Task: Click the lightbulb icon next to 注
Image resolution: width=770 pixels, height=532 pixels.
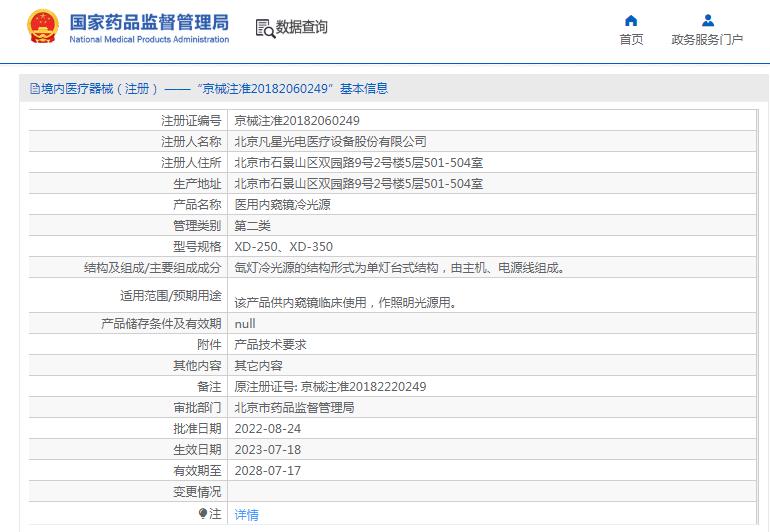Action: click(x=203, y=513)
